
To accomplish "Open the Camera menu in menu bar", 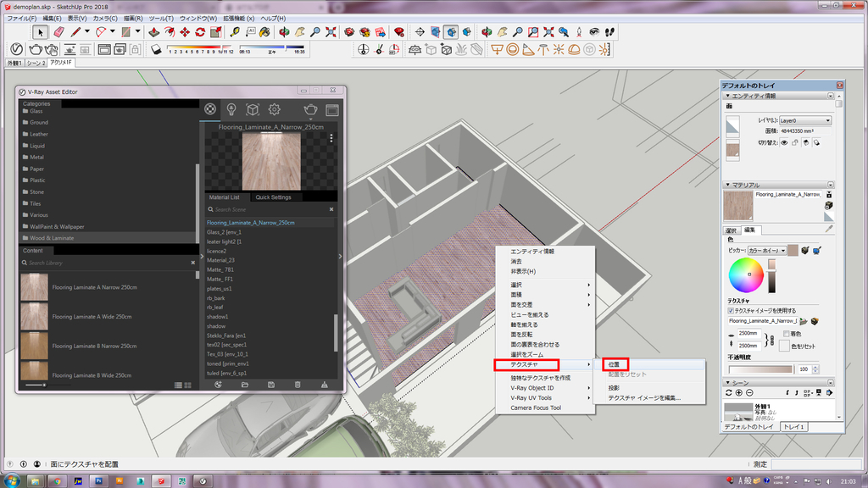I will tap(105, 19).
